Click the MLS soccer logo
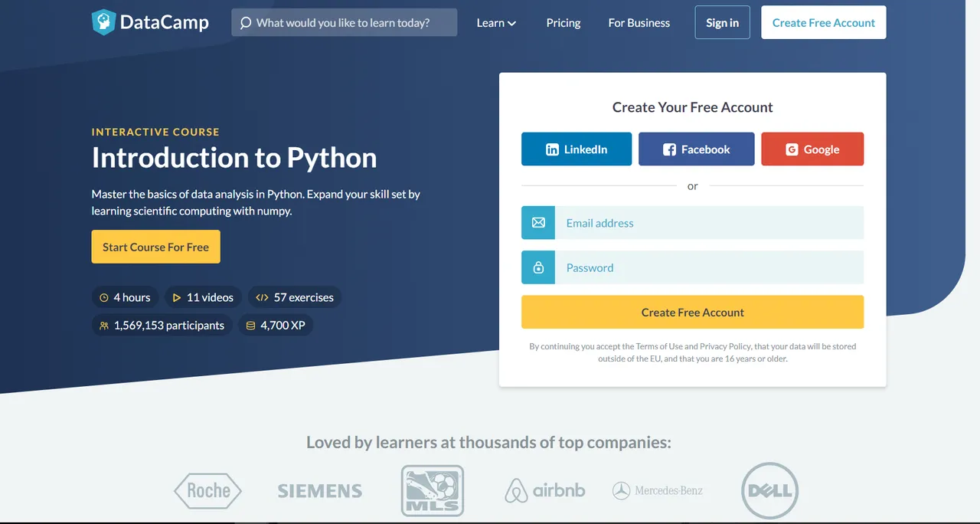Screen dimensions: 980x524 point(433,490)
